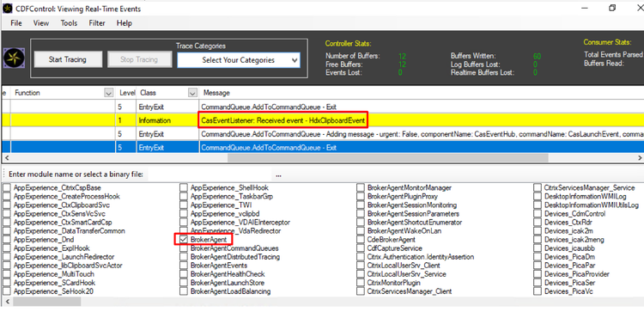Click Buffers Written value 60
The width and height of the screenshot is (644, 312).
point(537,56)
